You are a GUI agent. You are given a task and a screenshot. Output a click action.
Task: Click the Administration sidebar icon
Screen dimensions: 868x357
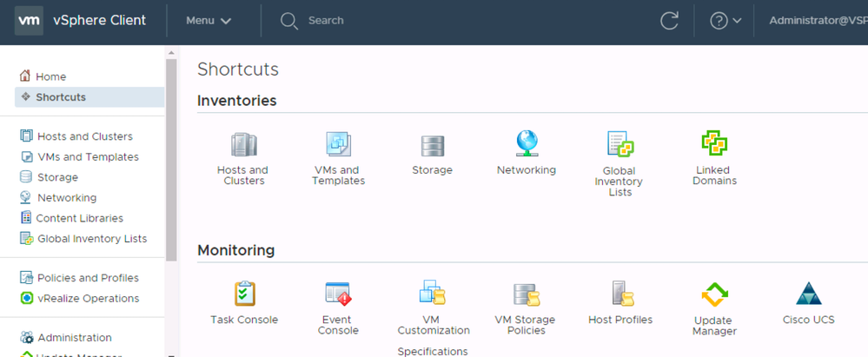click(x=26, y=337)
